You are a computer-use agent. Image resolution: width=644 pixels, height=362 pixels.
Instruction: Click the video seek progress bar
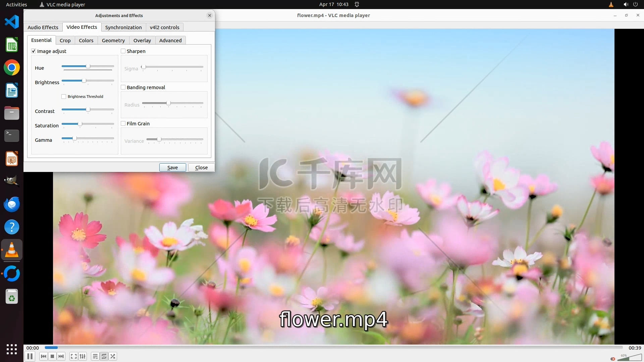coord(333,348)
